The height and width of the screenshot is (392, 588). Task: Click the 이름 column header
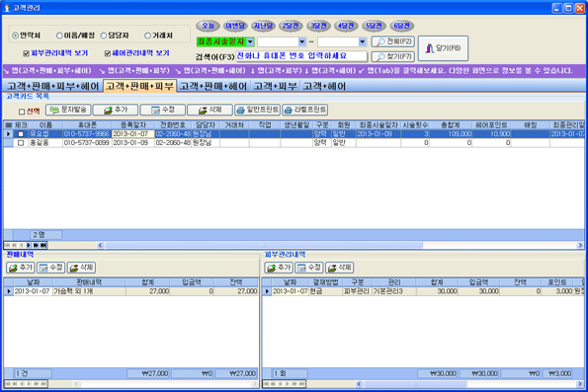[45, 125]
